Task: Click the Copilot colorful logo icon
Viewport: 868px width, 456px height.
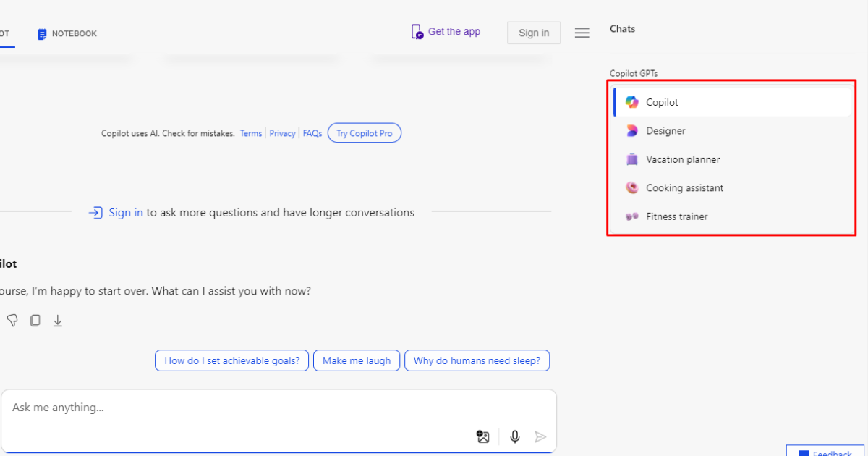Action: 632,102
